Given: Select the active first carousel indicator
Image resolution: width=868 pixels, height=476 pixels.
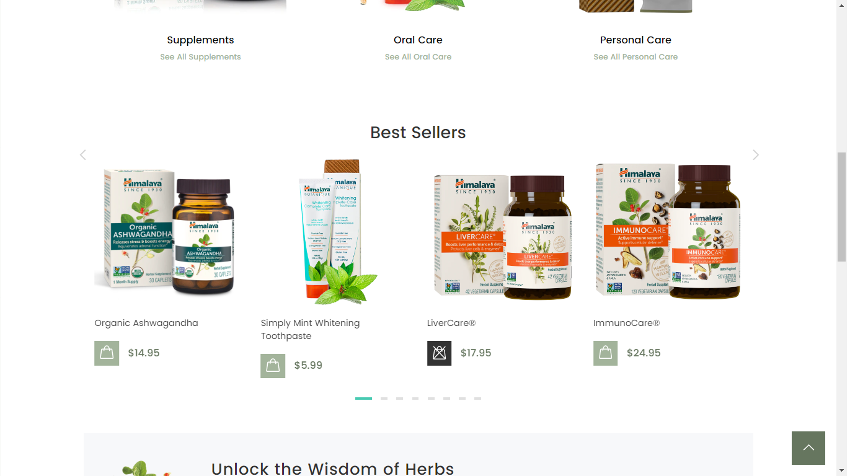Looking at the screenshot, I should pyautogui.click(x=363, y=399).
